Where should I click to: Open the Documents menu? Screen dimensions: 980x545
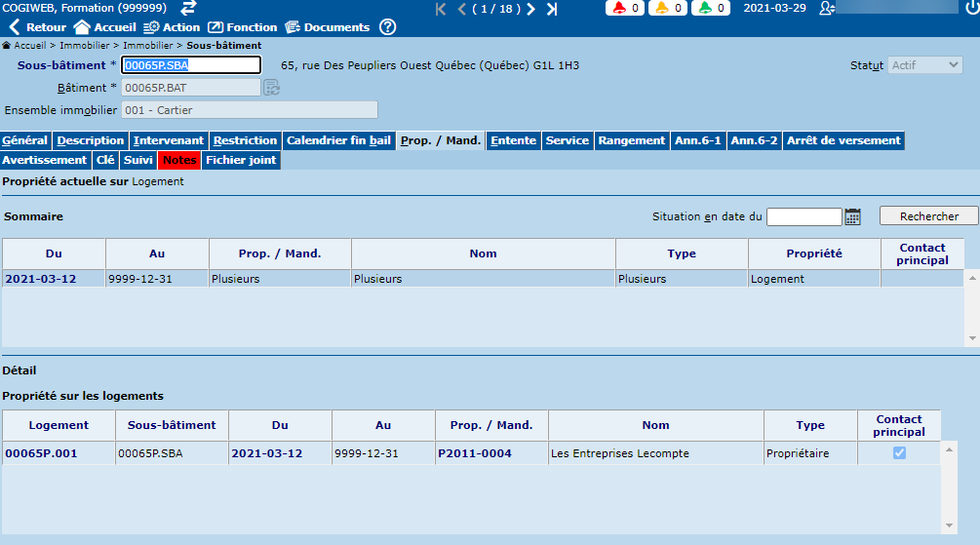[327, 27]
